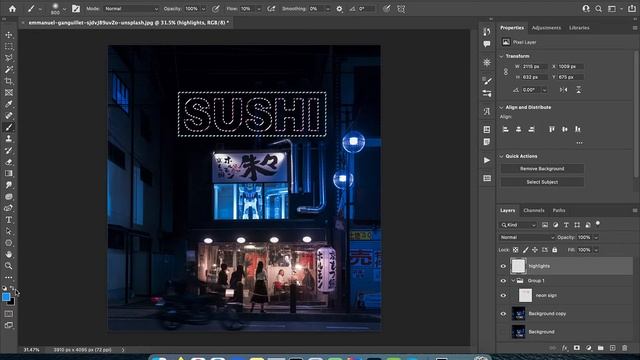Open layer Opacity dropdown arrow
Screen dimensions: 640x360
[x=596, y=238]
